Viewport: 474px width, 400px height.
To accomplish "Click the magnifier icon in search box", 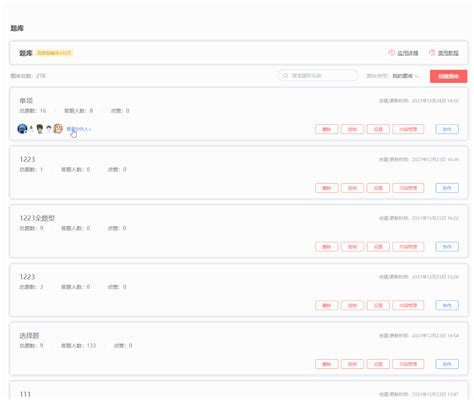I will click(x=285, y=76).
